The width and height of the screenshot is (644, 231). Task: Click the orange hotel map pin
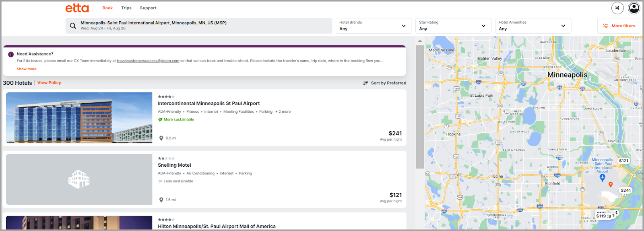(x=611, y=184)
